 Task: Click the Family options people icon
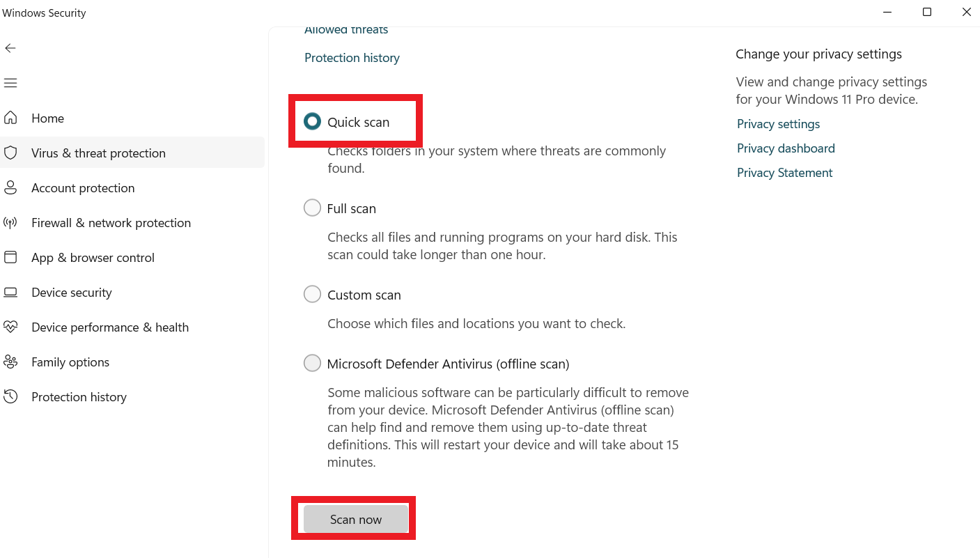coord(10,362)
